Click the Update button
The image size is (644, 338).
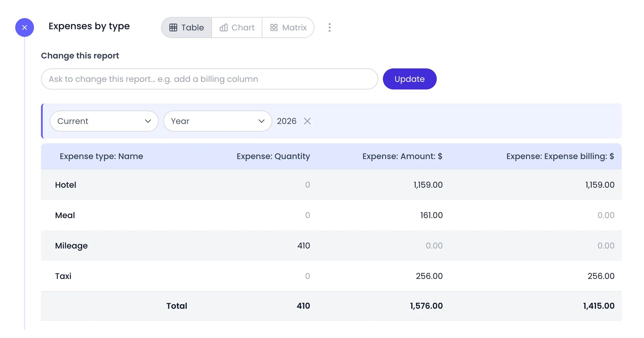(x=410, y=79)
